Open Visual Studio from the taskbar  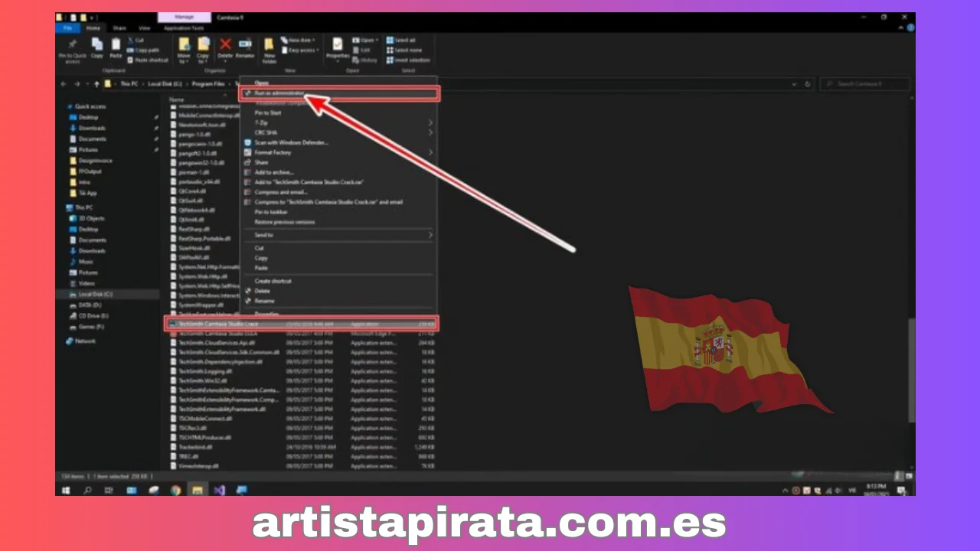click(x=220, y=490)
